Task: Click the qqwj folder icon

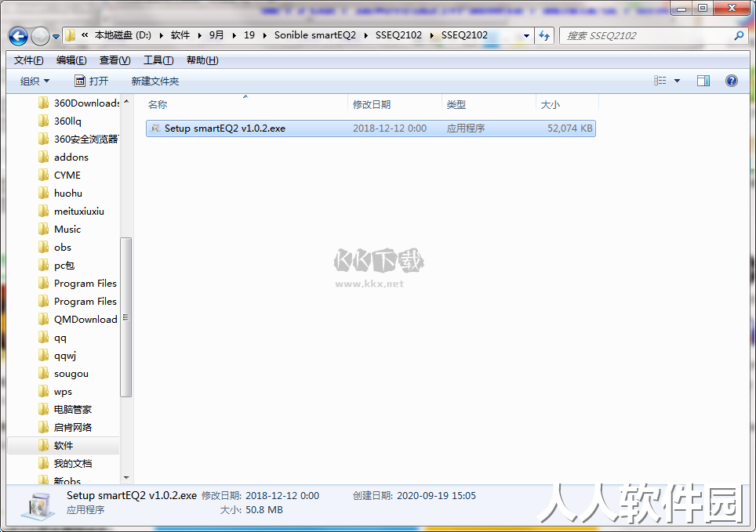Action: 43,355
